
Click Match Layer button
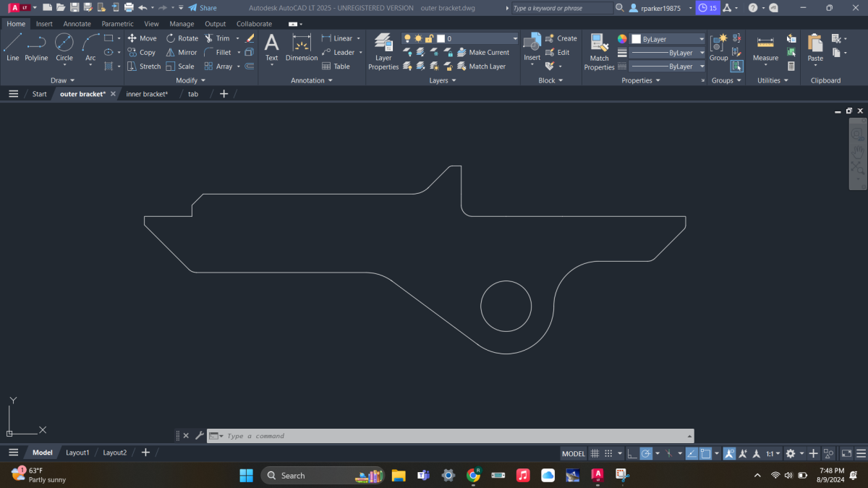click(x=481, y=66)
